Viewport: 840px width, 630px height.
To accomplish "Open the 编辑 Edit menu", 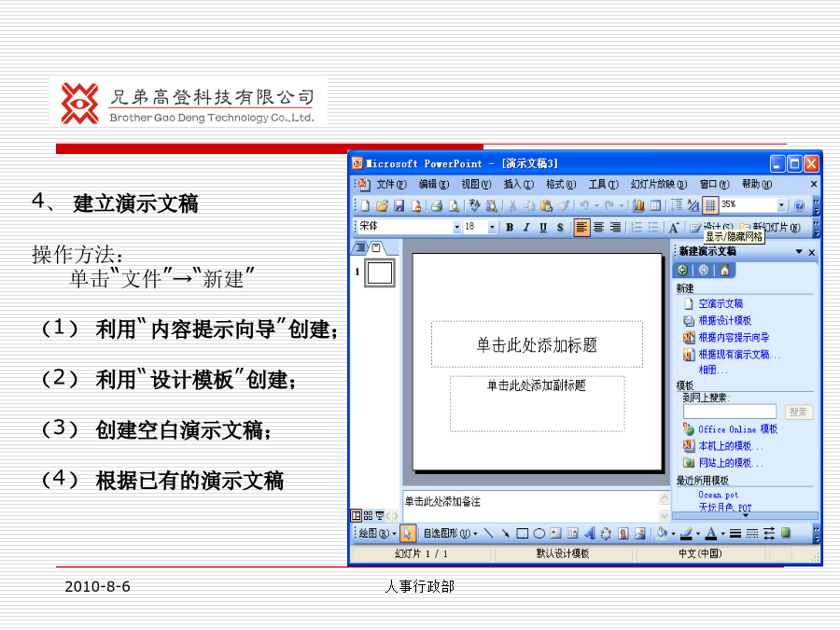I will (x=434, y=185).
